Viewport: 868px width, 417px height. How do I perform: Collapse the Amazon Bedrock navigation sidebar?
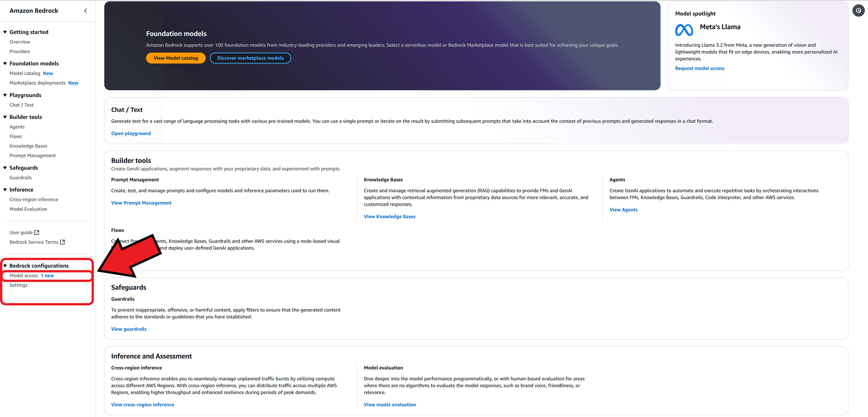point(85,10)
